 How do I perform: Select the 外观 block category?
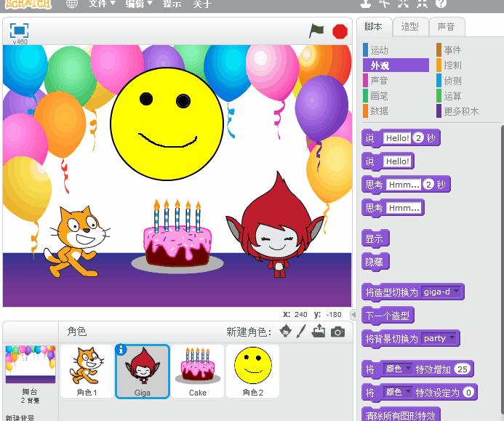(396, 65)
